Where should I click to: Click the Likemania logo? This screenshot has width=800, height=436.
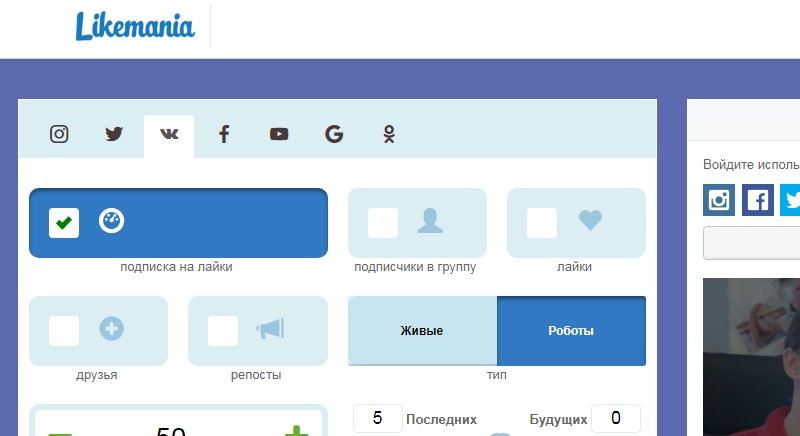(x=135, y=27)
